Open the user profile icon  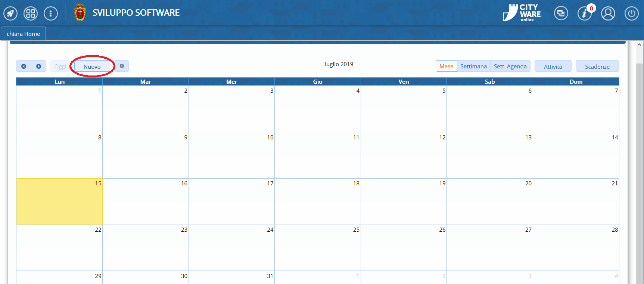point(608,13)
